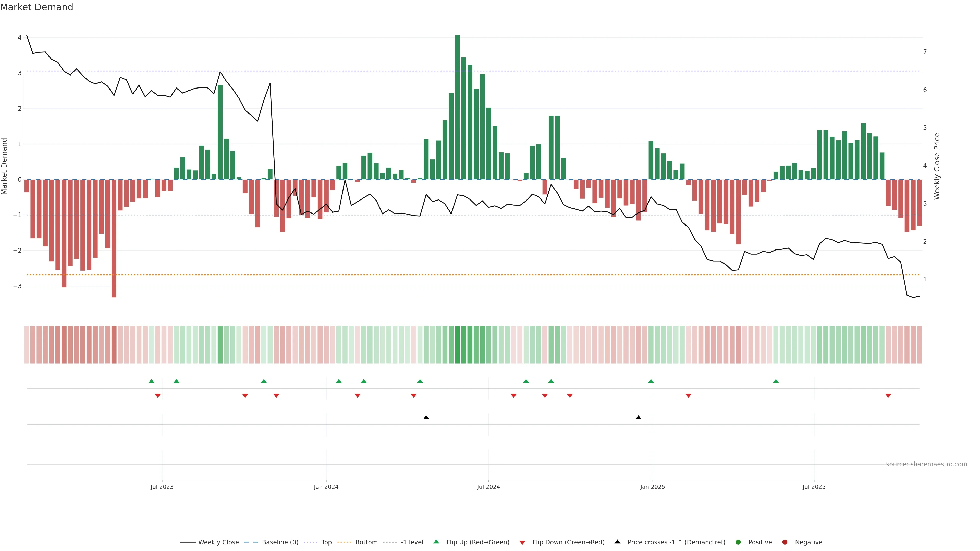
Task: Click the last red Flip Down marker
Action: tap(888, 396)
